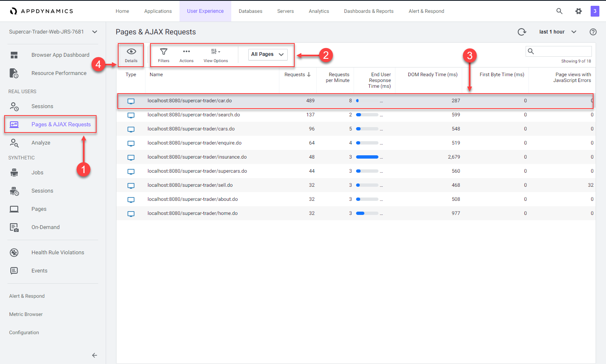Open the search magnifier in top bar

[559, 11]
